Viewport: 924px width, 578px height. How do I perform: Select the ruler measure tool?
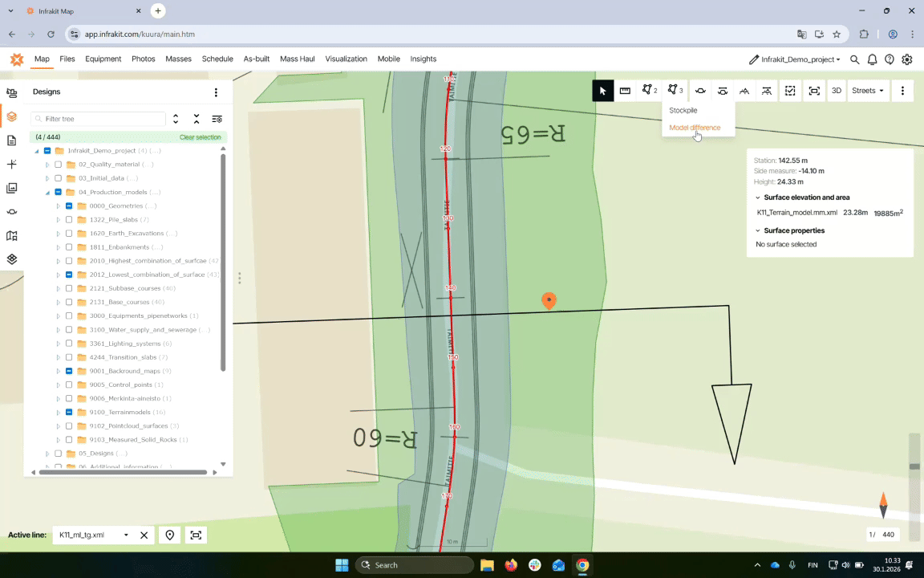point(626,91)
